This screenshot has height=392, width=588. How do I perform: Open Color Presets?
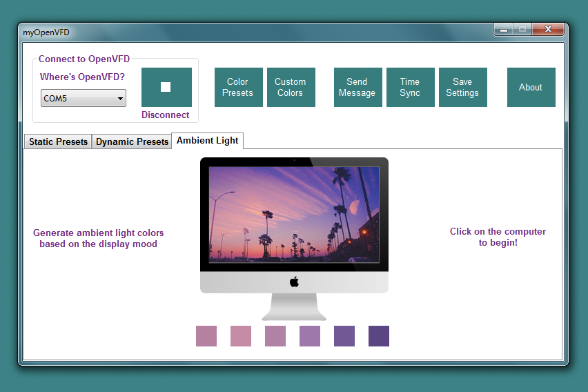point(239,87)
